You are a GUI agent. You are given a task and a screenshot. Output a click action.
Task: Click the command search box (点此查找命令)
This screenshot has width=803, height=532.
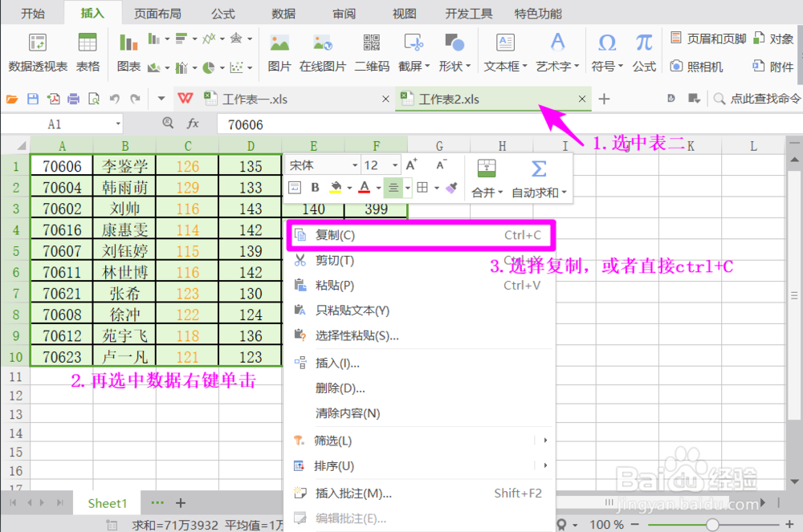click(x=757, y=99)
